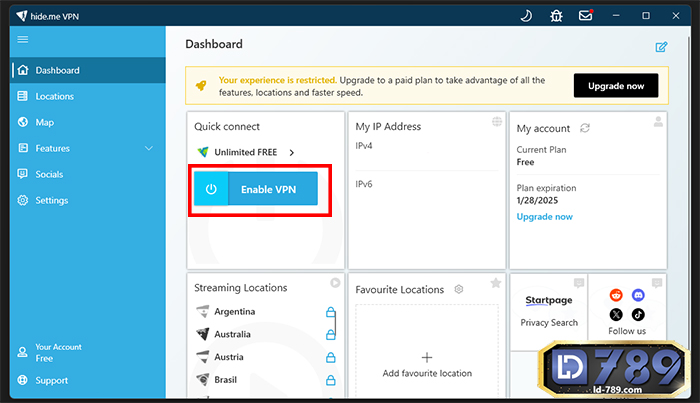Image resolution: width=700 pixels, height=403 pixels.
Task: Open the TikTok social icon
Action: pyautogui.click(x=638, y=315)
